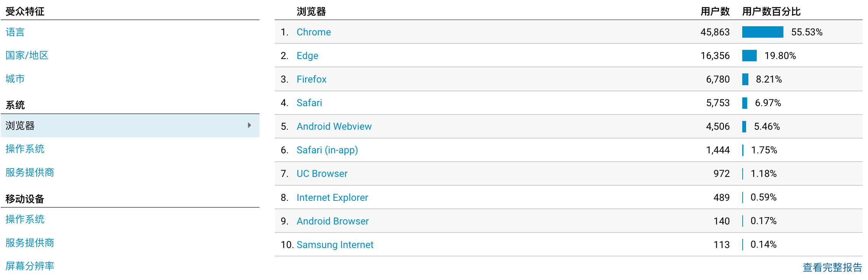Open the UC Browser entry
The image size is (868, 280).
pyautogui.click(x=322, y=173)
